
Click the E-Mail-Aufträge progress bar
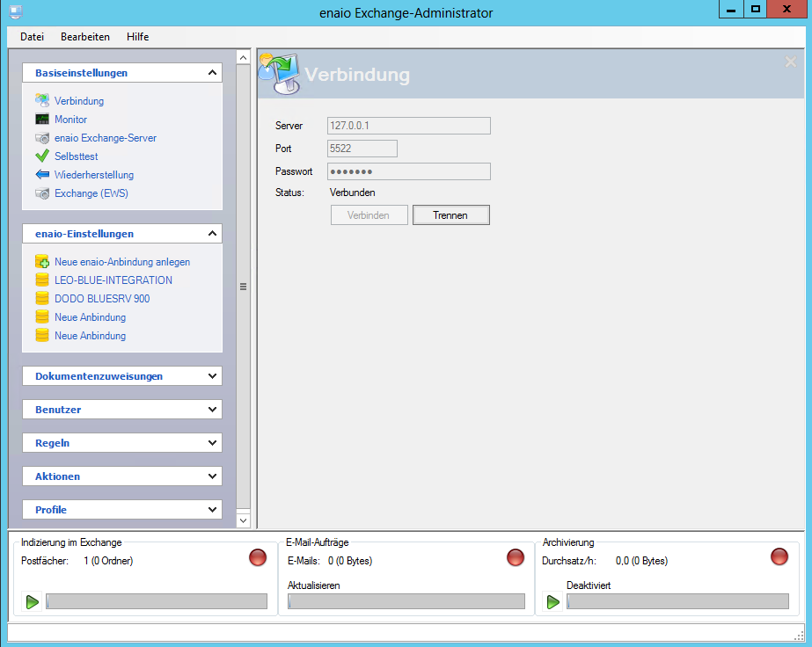tap(406, 602)
